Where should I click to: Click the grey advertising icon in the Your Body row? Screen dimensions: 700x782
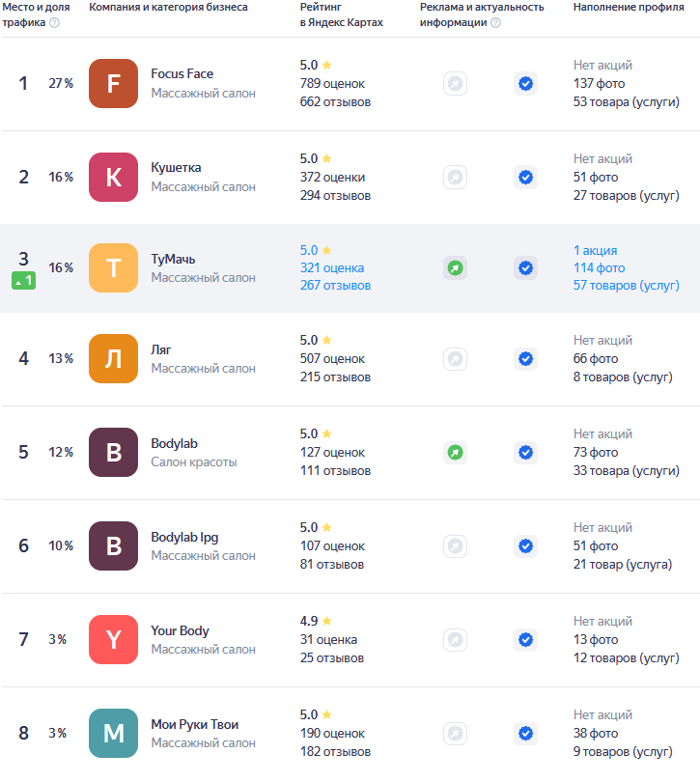click(455, 639)
